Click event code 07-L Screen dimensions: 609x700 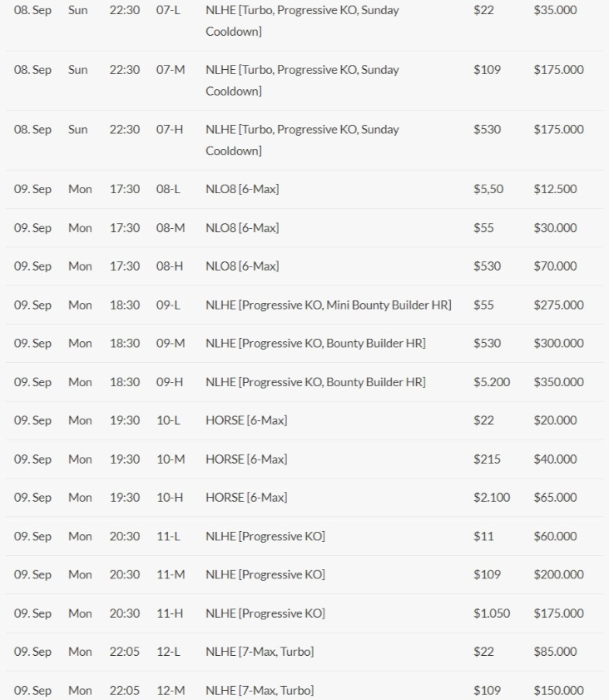pyautogui.click(x=170, y=11)
